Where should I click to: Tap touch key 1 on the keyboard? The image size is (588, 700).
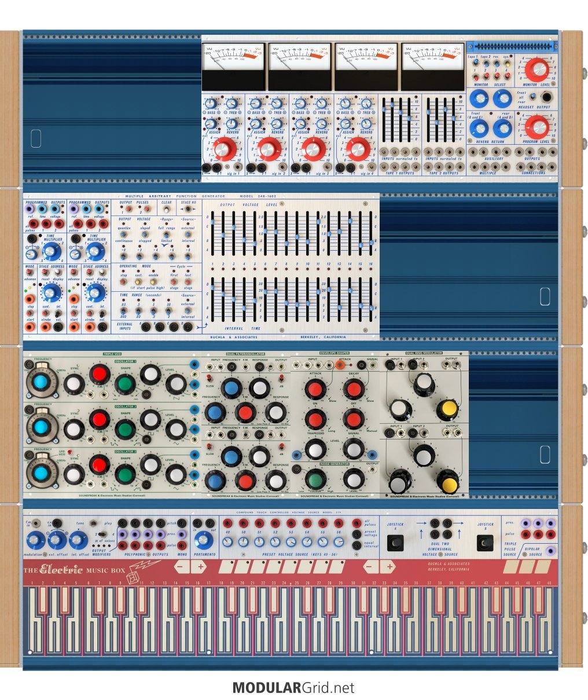click(x=34, y=620)
